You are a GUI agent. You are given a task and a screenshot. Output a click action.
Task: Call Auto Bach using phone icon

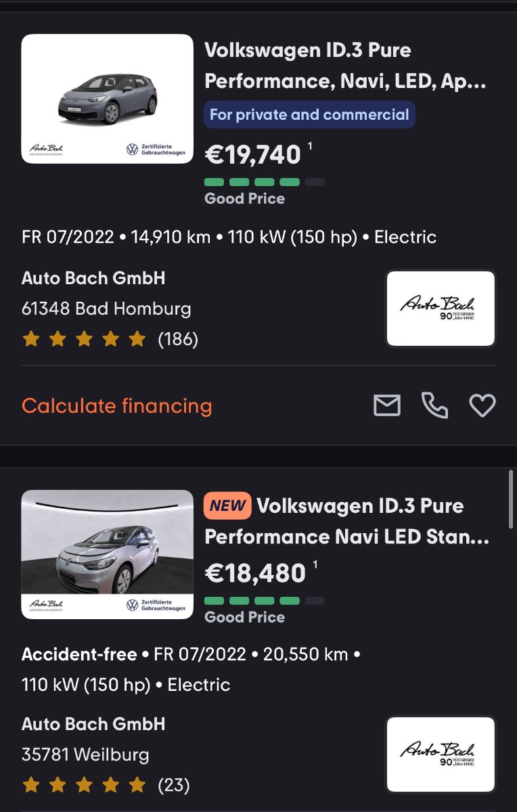click(x=434, y=405)
